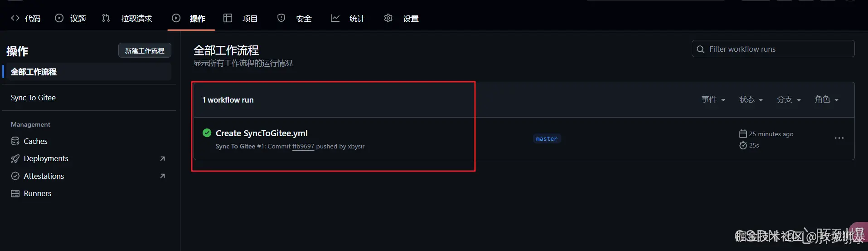This screenshot has height=251, width=868.
Task: Click the security shield icon
Action: 281,18
